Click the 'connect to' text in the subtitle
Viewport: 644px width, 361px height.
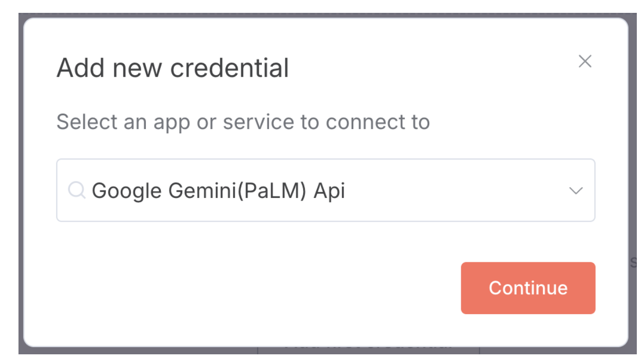377,122
